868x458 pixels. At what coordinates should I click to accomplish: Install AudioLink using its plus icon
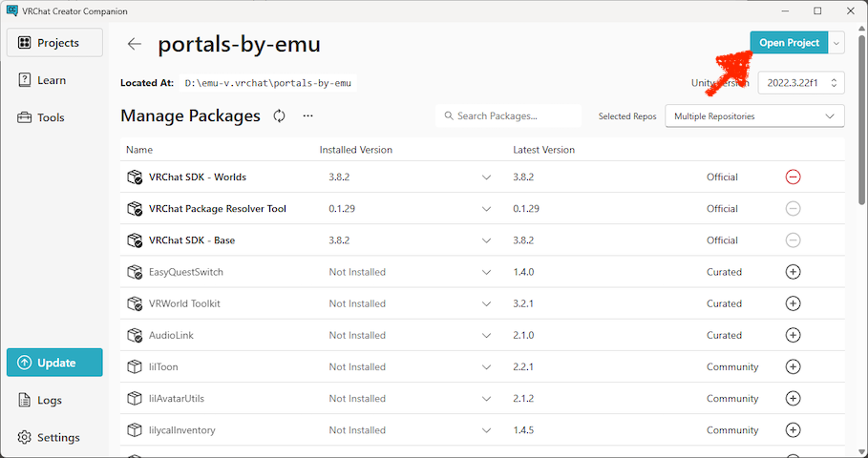point(793,335)
